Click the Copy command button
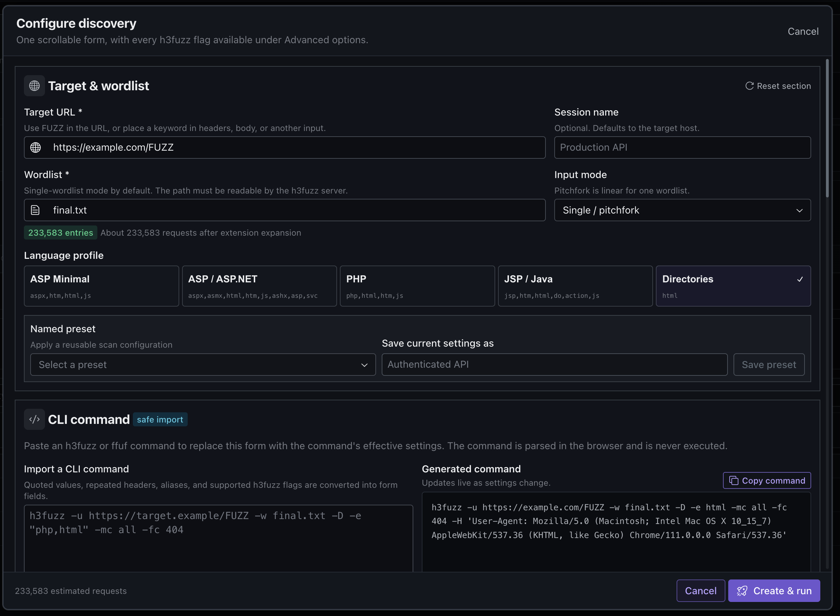The image size is (840, 616). pyautogui.click(x=767, y=480)
